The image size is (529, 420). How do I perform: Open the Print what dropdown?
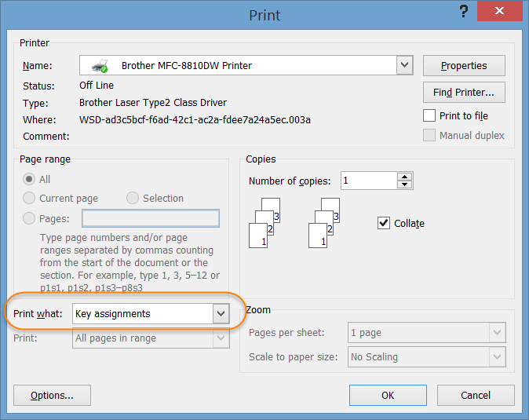pos(221,314)
